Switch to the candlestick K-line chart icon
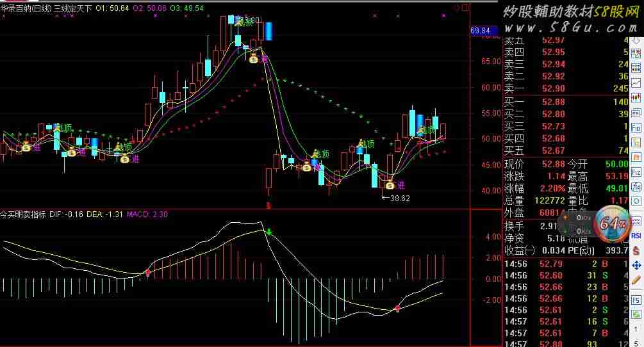This screenshot has width=644, height=347. (x=636, y=97)
